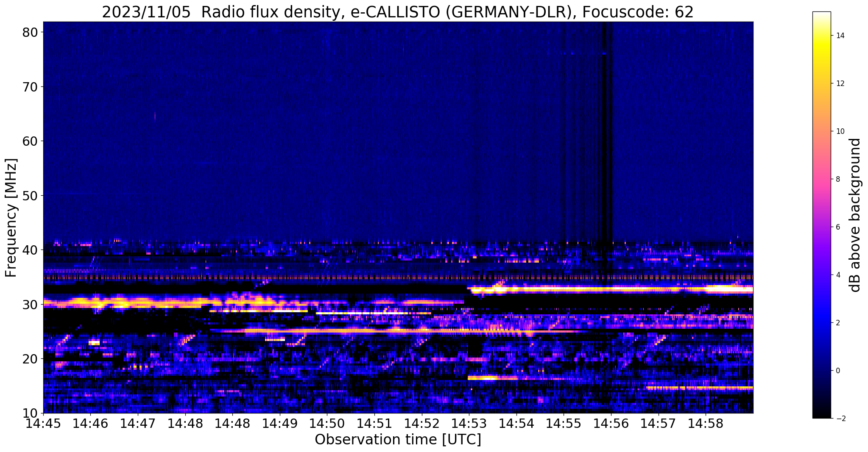Click the 14:58 time tick label

click(x=706, y=424)
